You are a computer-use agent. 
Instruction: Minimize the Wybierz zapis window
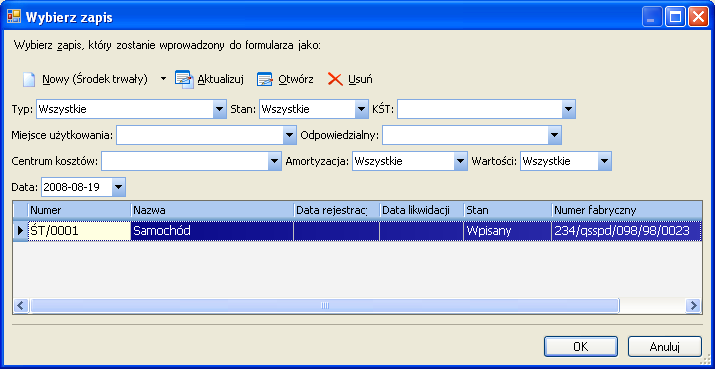click(652, 18)
